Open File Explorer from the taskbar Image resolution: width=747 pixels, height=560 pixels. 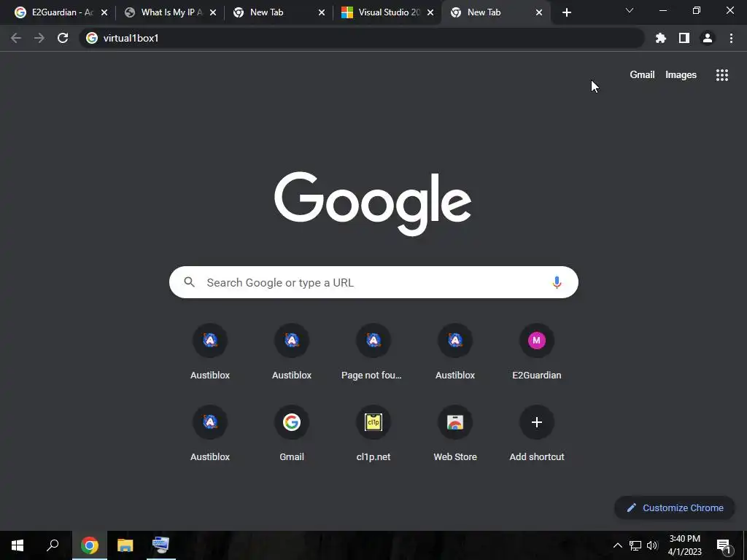coord(125,545)
